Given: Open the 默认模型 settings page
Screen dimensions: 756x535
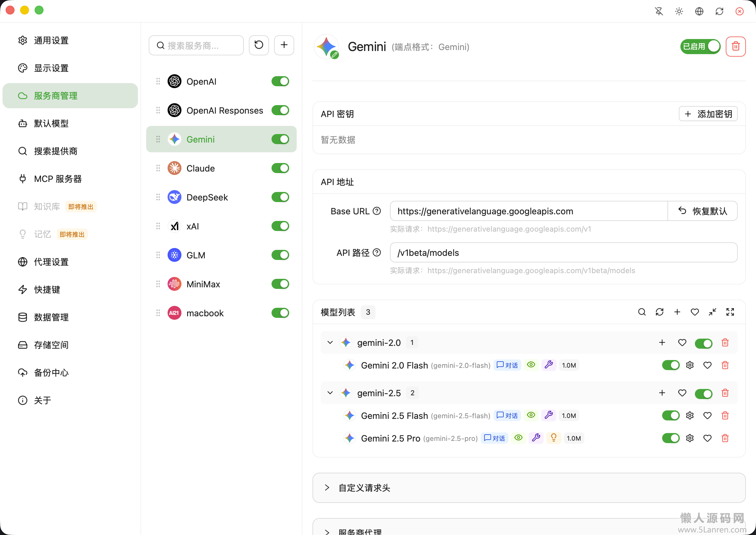Looking at the screenshot, I should pos(51,124).
